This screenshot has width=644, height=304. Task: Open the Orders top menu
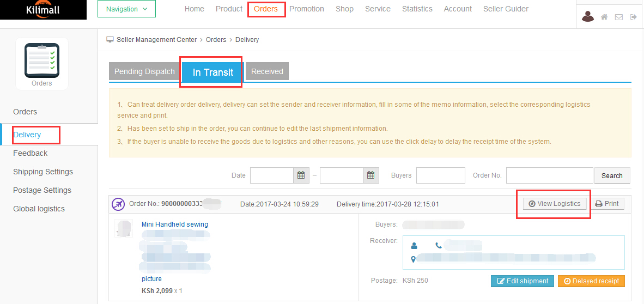pos(266,9)
